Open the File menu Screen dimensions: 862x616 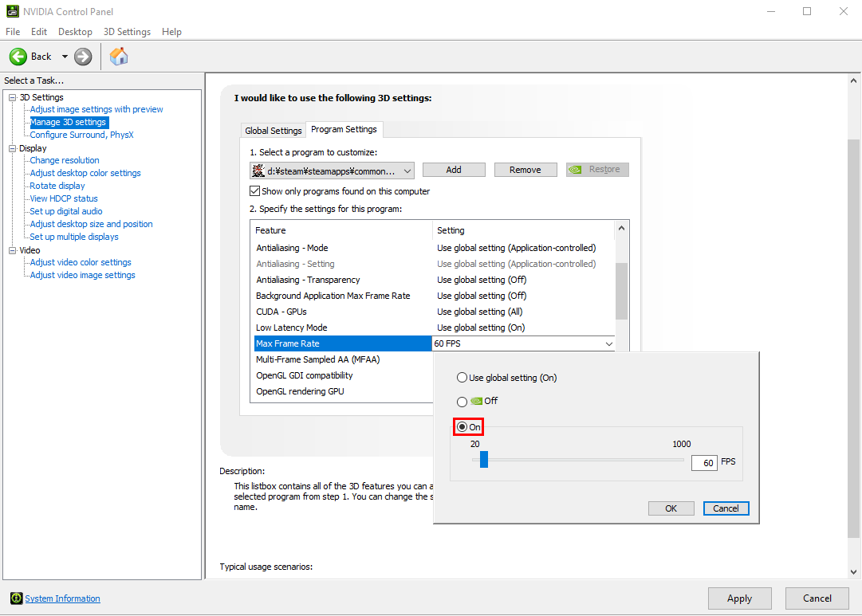click(x=13, y=32)
